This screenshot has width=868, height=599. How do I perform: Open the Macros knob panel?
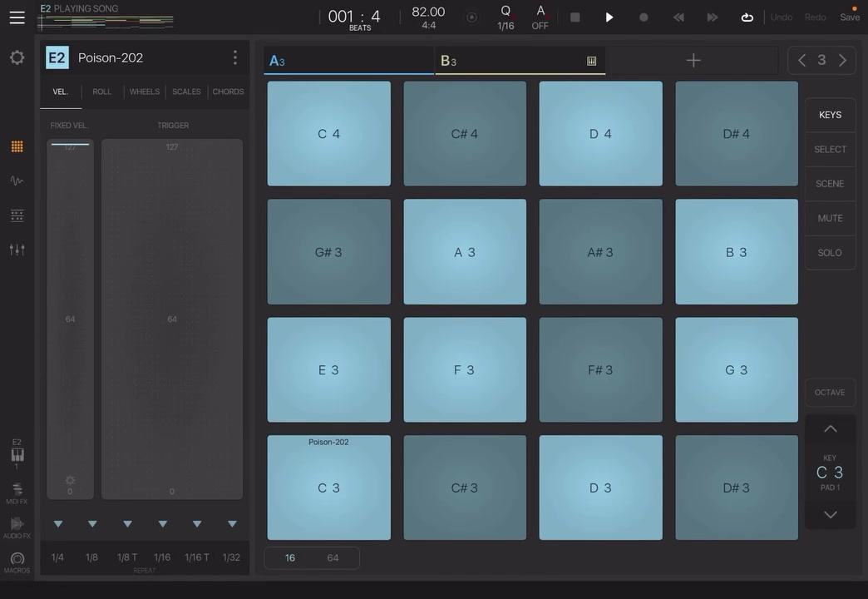pyautogui.click(x=17, y=562)
